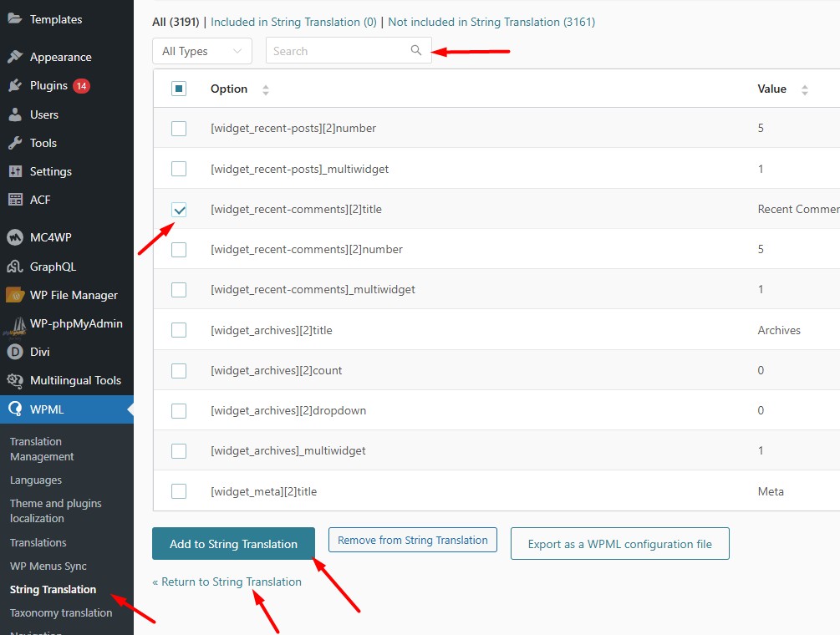Open Translations submenu item
Viewport: 840px width, 635px height.
coord(38,542)
